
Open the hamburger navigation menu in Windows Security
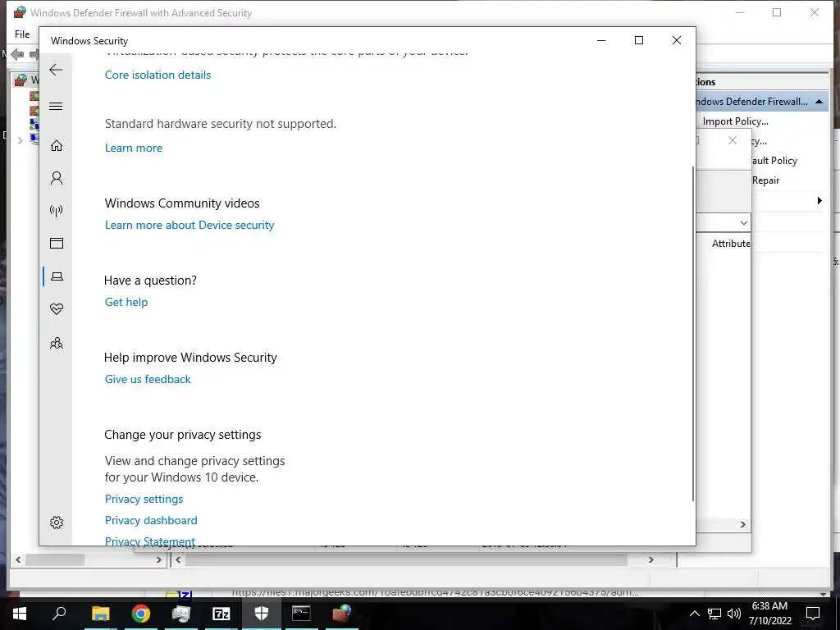(56, 106)
